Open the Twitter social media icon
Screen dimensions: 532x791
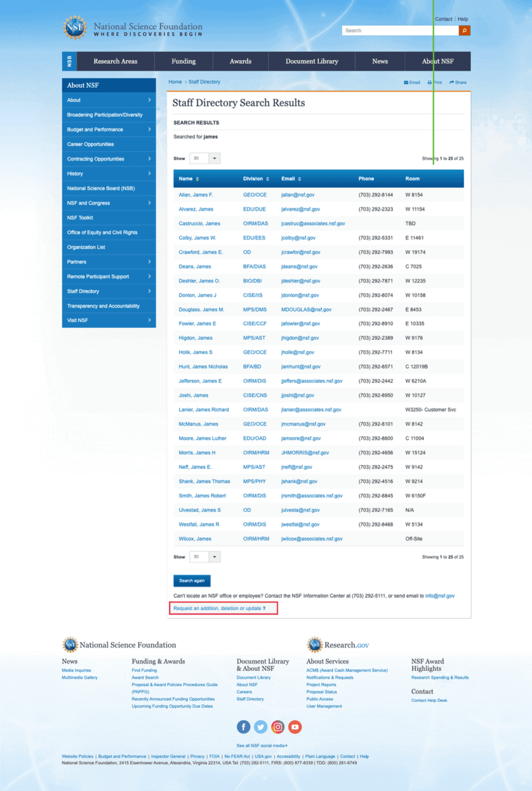tap(261, 727)
